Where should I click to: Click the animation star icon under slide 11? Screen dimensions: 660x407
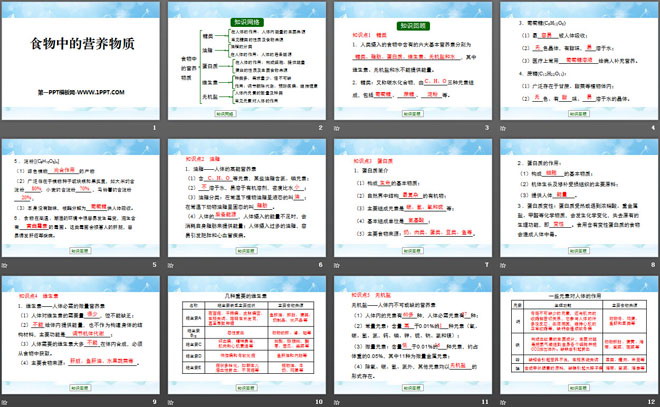pos(337,402)
